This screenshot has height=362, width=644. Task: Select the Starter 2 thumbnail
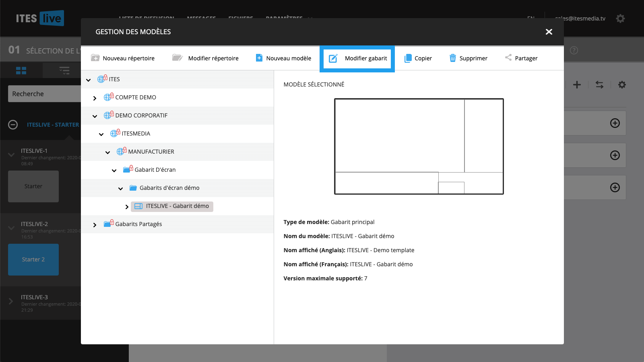point(33,259)
